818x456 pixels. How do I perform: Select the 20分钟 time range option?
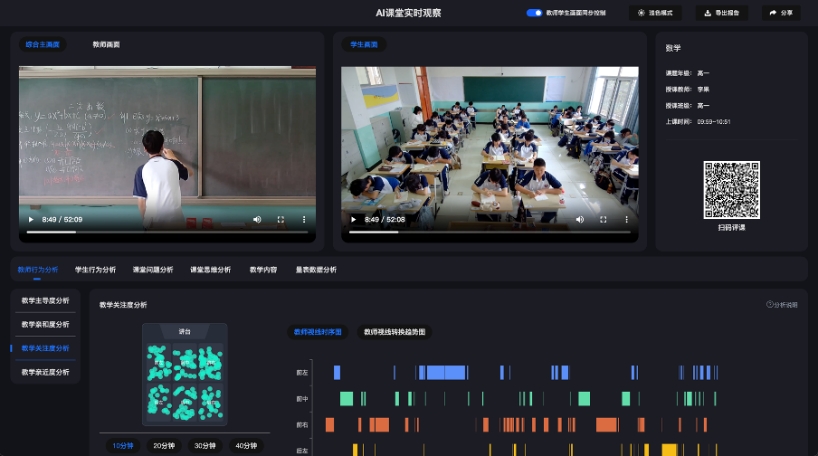point(162,446)
